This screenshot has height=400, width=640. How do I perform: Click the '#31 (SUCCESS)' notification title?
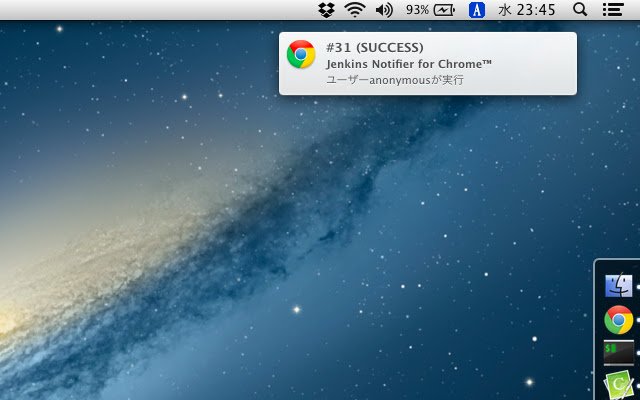point(374,48)
